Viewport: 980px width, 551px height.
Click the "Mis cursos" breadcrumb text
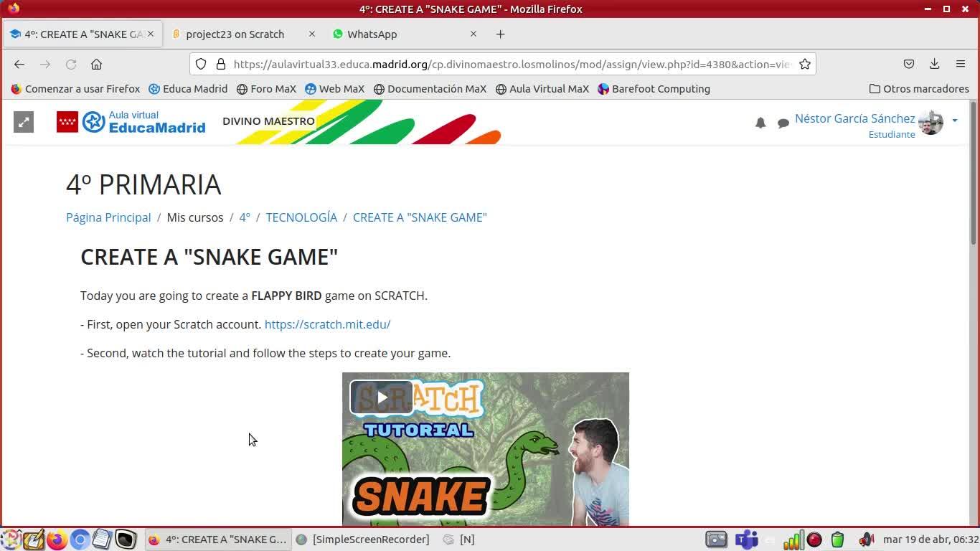(x=195, y=217)
